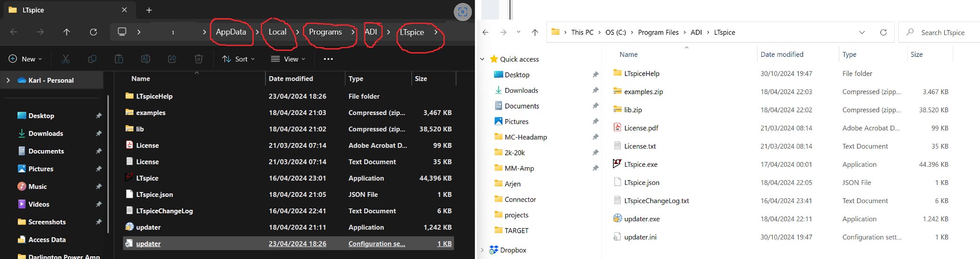Click AppData in the breadcrumb path
Image resolution: width=980 pixels, height=259 pixels.
[x=231, y=32]
